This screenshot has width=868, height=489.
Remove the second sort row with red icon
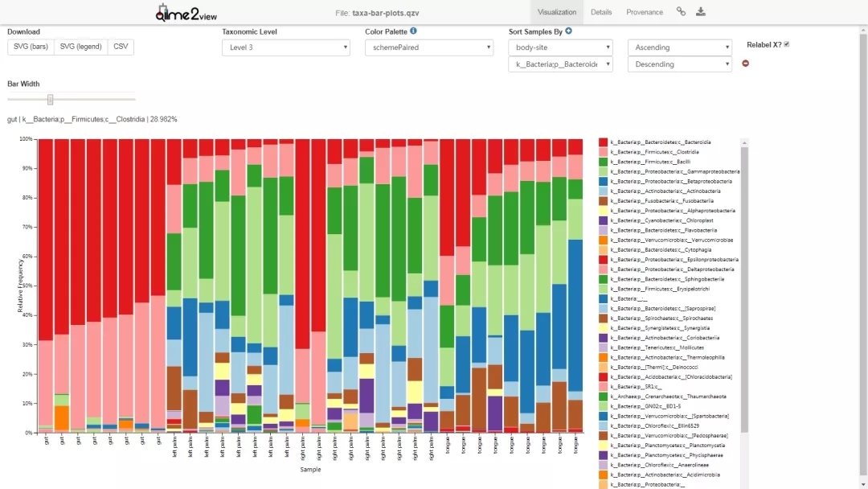point(745,64)
